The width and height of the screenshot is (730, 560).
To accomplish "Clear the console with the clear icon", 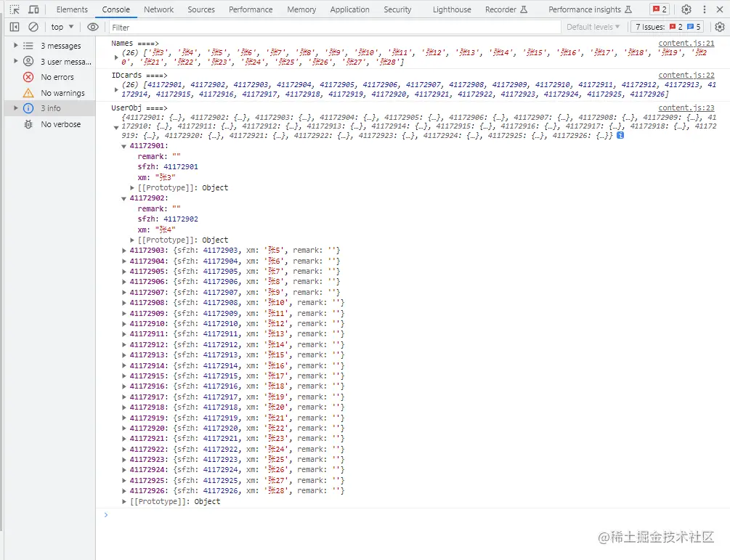I will tap(33, 27).
